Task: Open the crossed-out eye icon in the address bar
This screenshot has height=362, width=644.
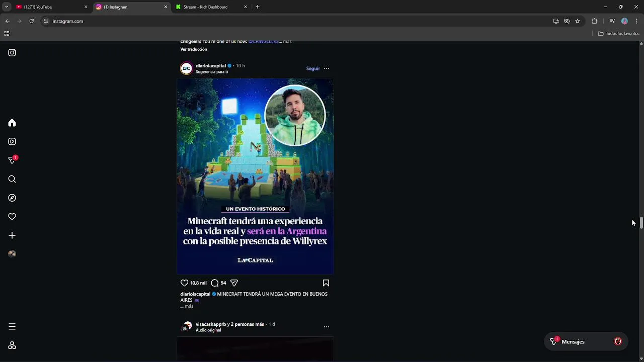Action: [x=567, y=21]
